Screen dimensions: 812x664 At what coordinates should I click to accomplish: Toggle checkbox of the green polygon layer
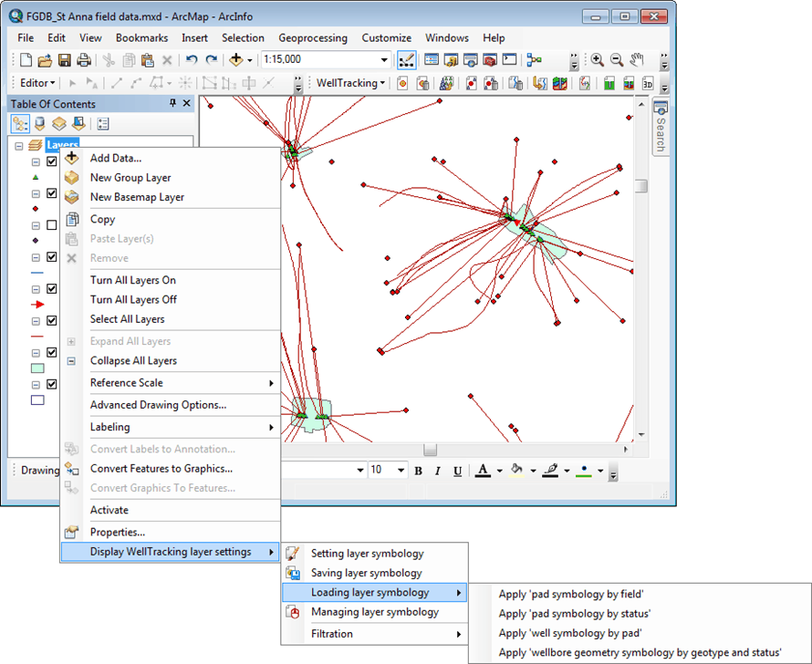[x=52, y=352]
